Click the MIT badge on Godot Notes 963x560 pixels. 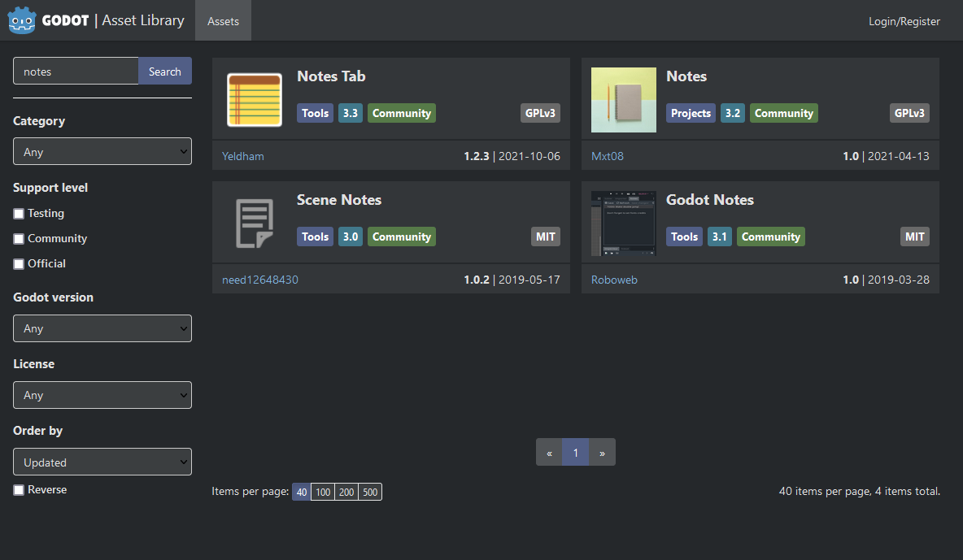pyautogui.click(x=914, y=237)
